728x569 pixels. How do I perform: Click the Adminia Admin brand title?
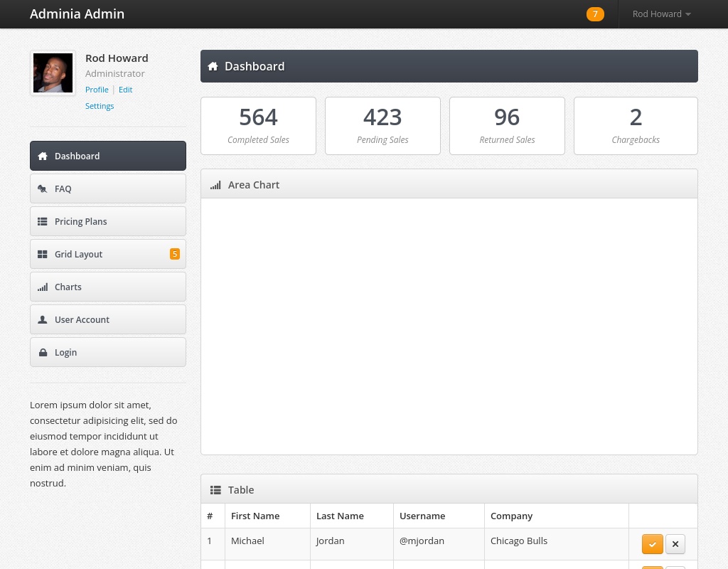pyautogui.click(x=77, y=14)
